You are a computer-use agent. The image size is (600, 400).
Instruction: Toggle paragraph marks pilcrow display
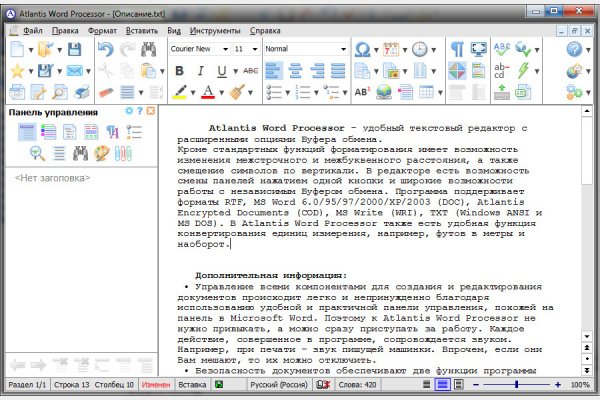point(457,49)
